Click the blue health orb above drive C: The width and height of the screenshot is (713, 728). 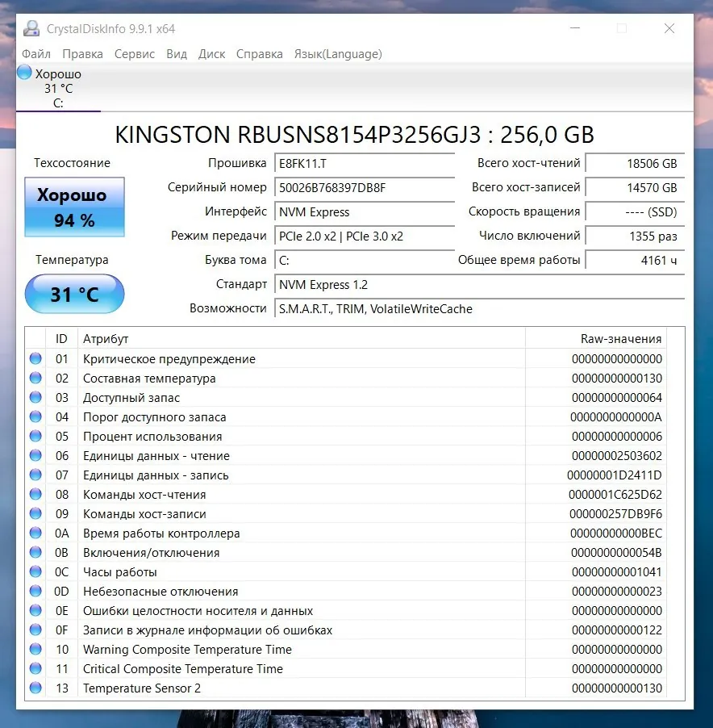click(24, 73)
